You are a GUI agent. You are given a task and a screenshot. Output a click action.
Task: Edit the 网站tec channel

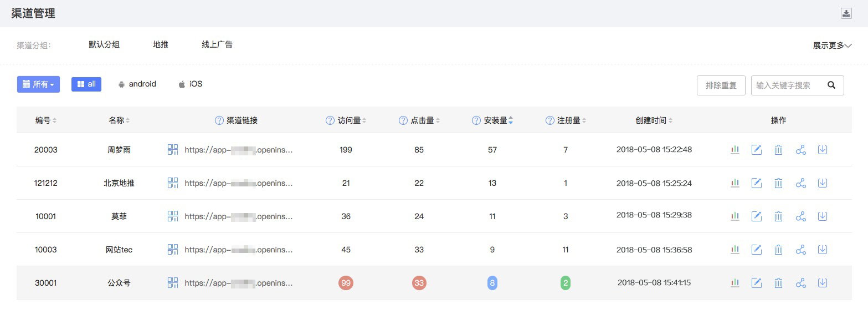757,250
